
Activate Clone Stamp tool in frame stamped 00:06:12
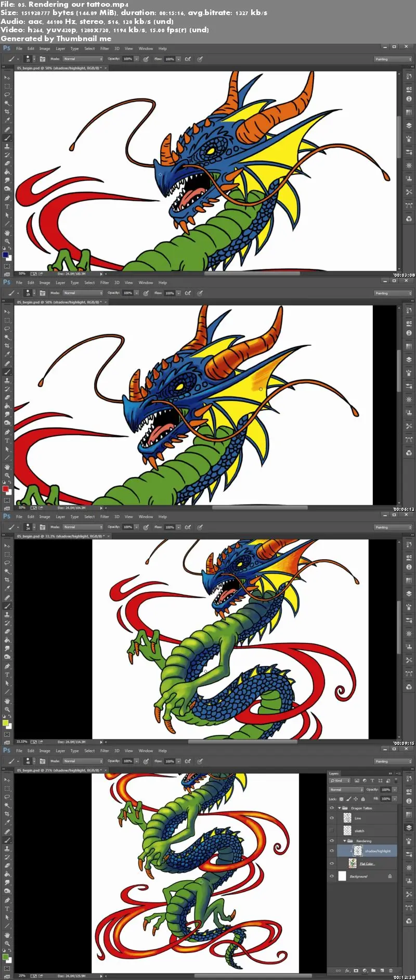click(x=7, y=381)
